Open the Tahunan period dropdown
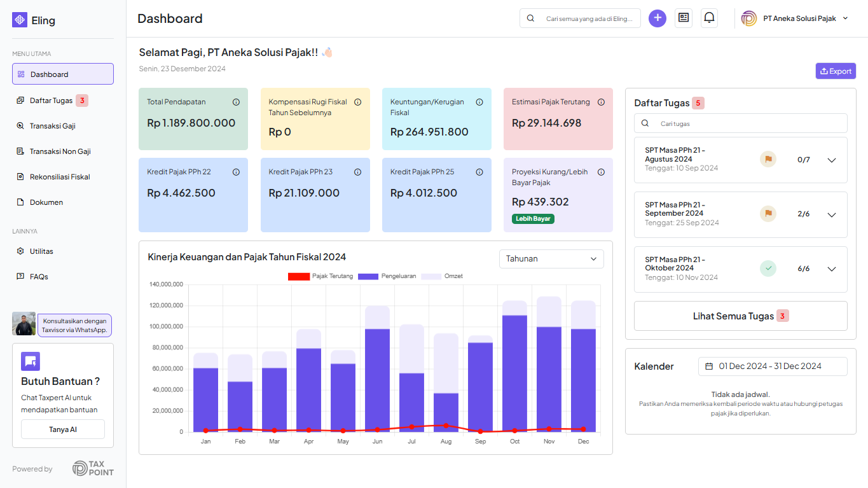 (551, 259)
